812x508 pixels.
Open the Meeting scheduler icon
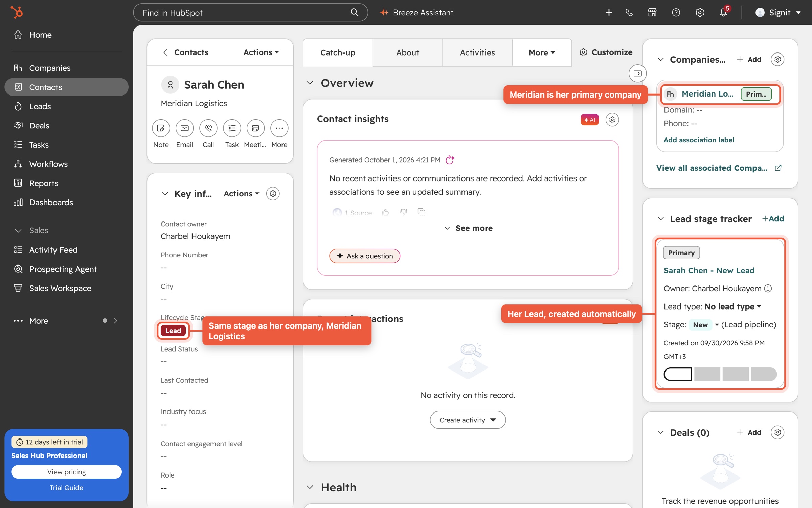[255, 128]
